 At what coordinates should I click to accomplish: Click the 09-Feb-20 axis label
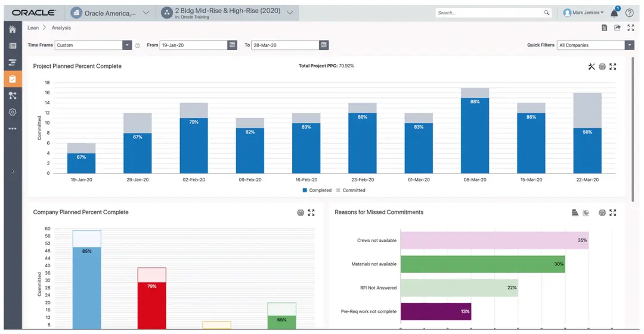click(250, 180)
